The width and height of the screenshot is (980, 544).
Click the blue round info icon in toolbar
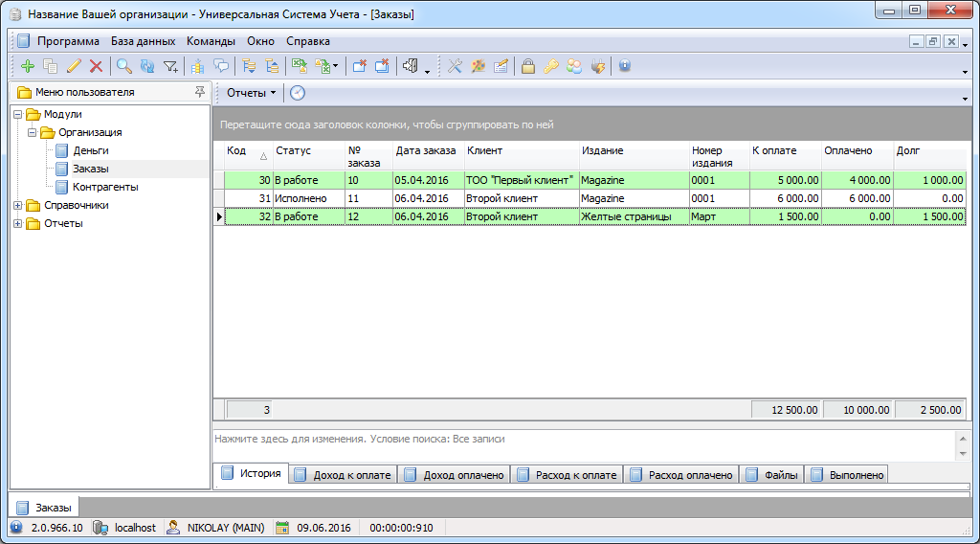(624, 66)
